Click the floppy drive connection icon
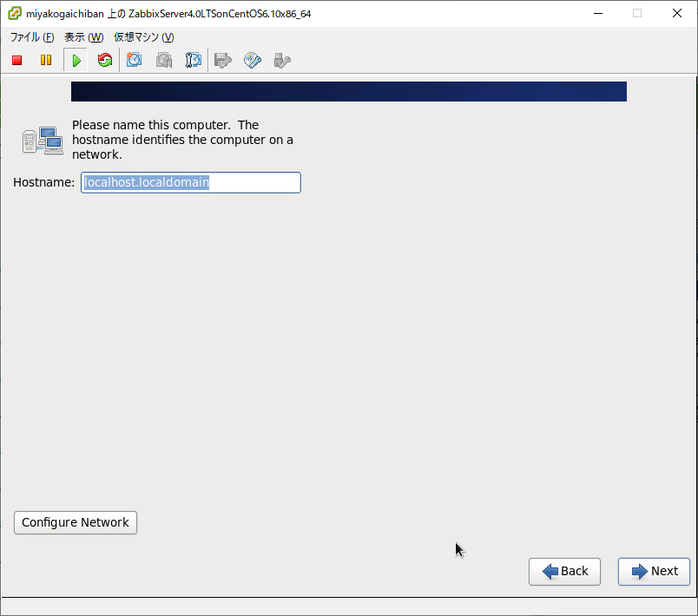 pyautogui.click(x=222, y=60)
